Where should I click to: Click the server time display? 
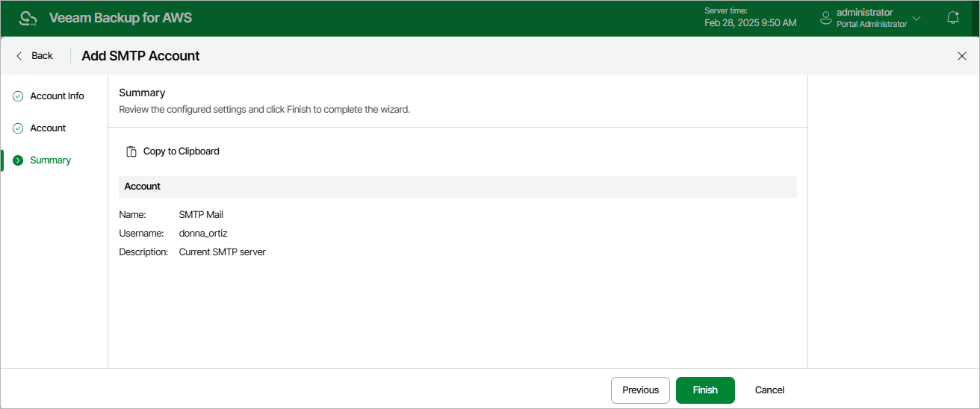pos(750,18)
